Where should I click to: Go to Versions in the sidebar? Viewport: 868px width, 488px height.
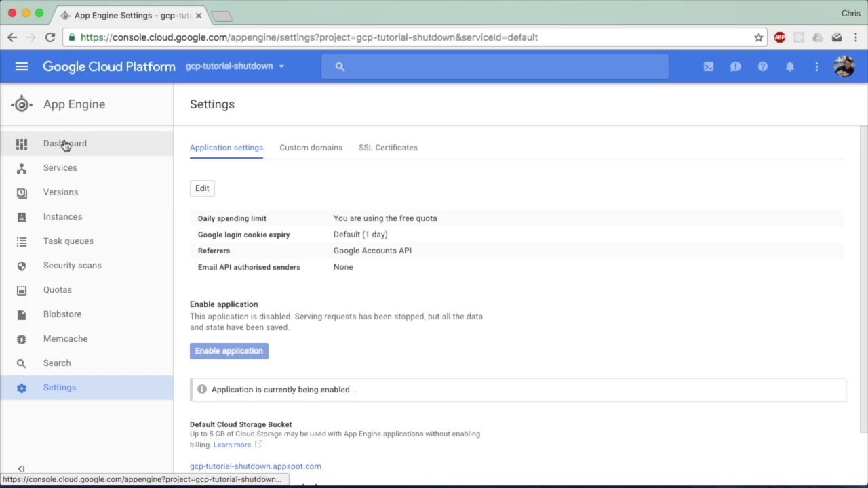click(60, 192)
